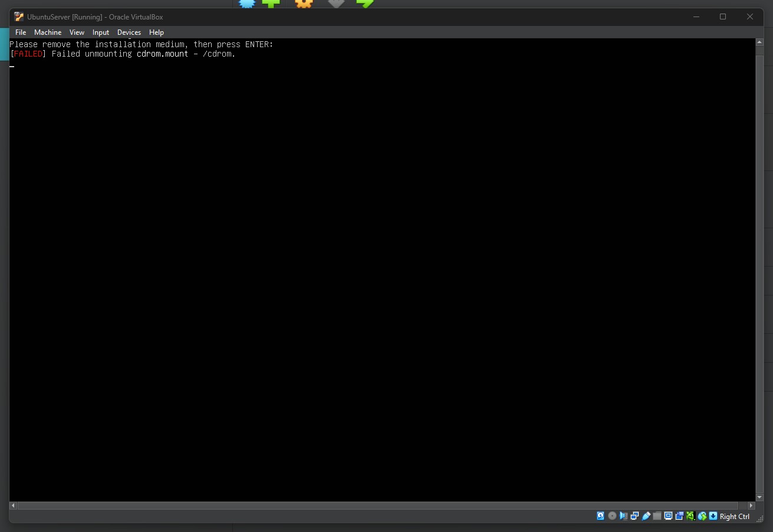Open the audio status bar icon
The width and height of the screenshot is (773, 532).
point(623,516)
